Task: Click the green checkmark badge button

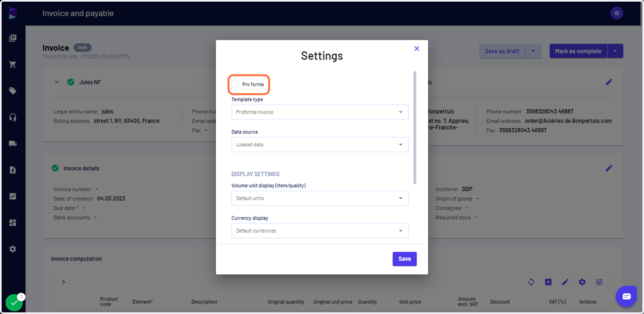Action: pyautogui.click(x=14, y=303)
